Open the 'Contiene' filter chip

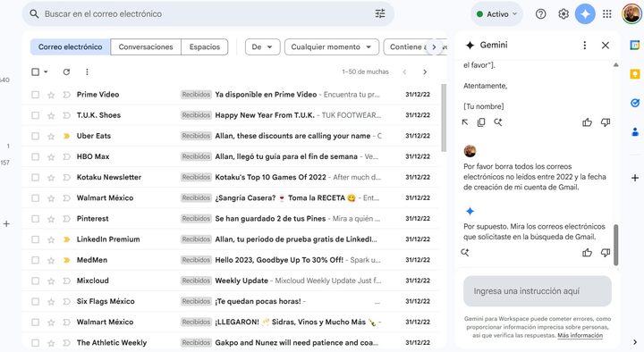[x=406, y=46]
